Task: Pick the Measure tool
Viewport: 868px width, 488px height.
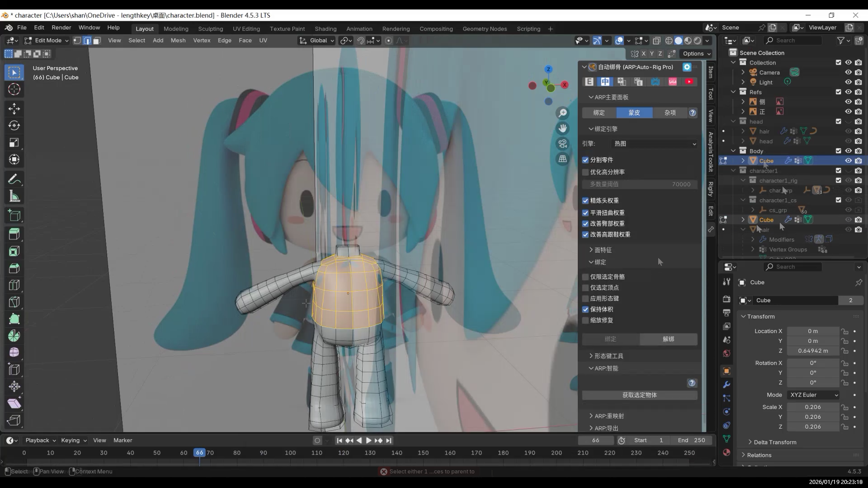Action: click(14, 197)
